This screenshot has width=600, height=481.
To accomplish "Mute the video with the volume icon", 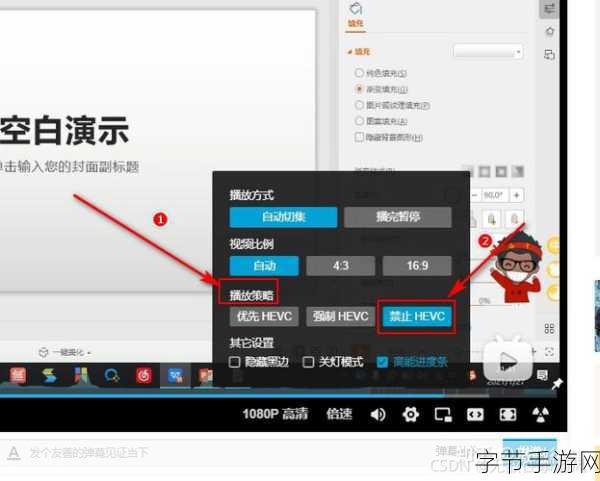I will point(378,414).
